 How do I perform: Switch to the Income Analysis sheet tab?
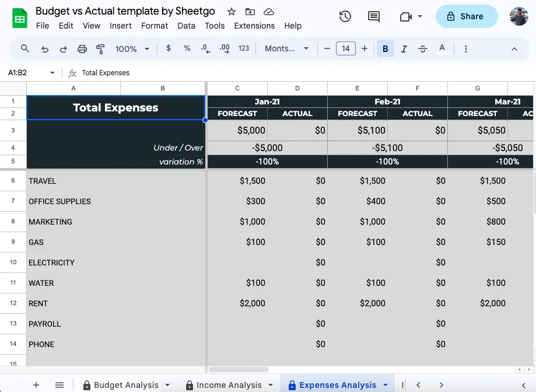pos(229,385)
